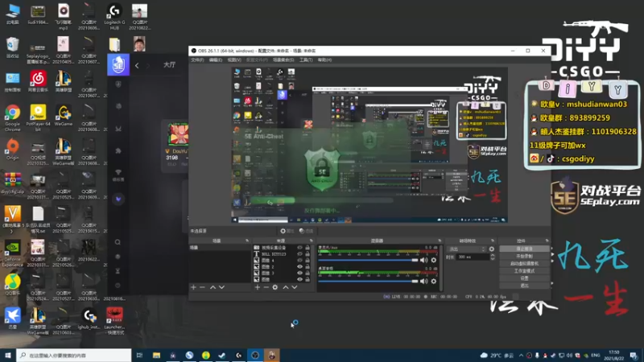The width and height of the screenshot is (644, 362).
Task: Toggle visibility of Image 3 source
Action: (x=299, y=273)
